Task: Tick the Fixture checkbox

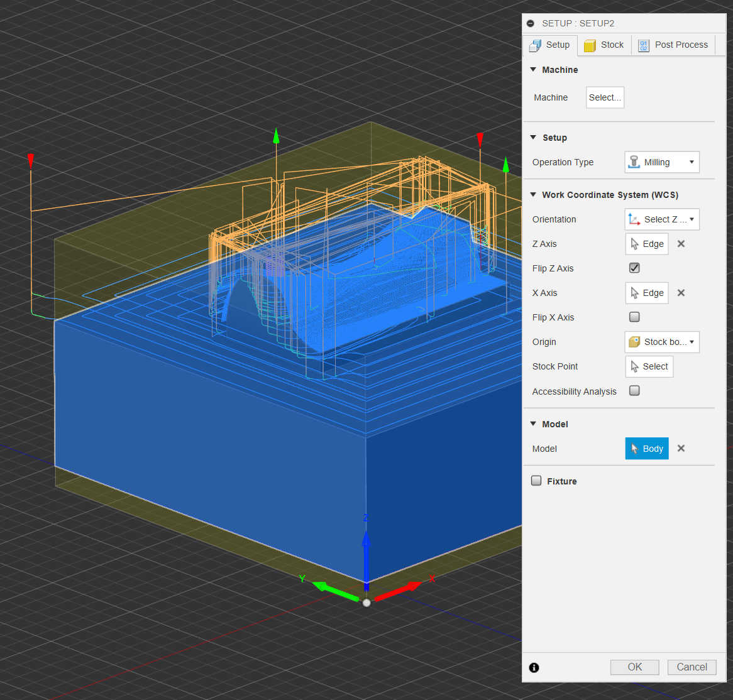Action: (536, 481)
